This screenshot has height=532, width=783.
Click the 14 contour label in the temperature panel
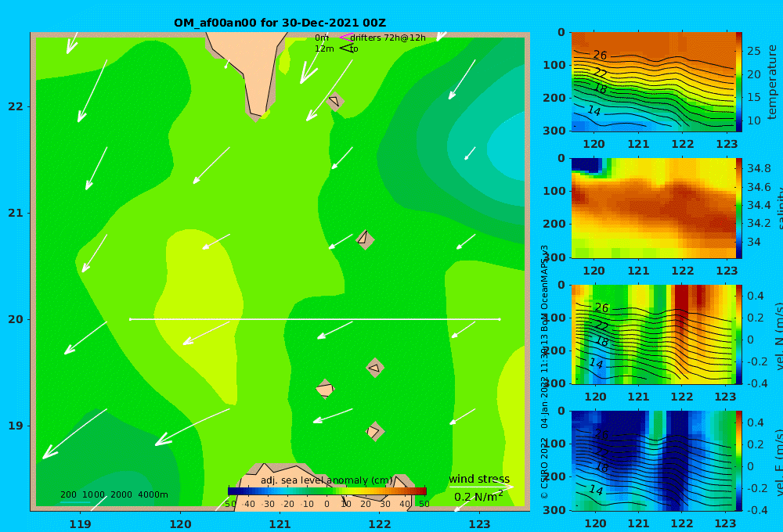[594, 110]
